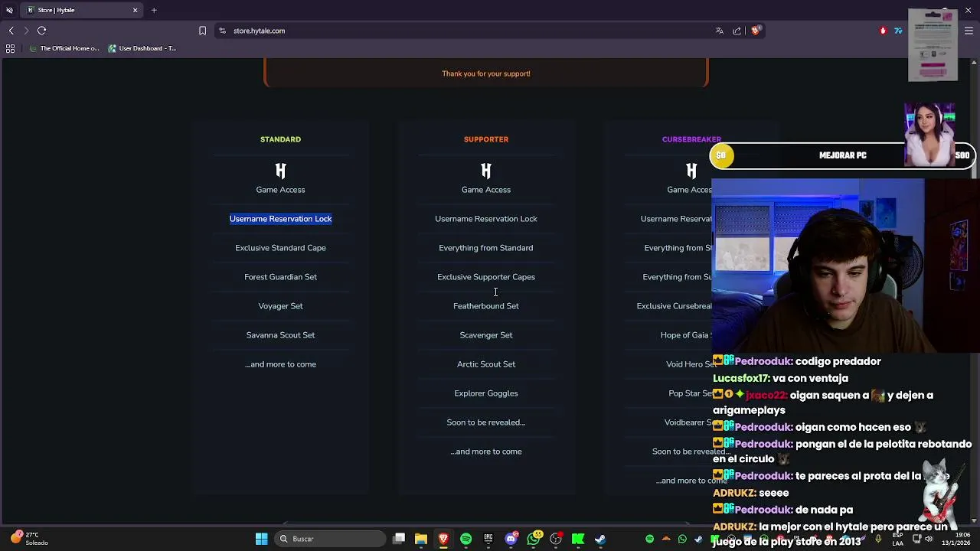Click Exclusive Standard Cape
The height and width of the screenshot is (551, 980).
point(280,248)
